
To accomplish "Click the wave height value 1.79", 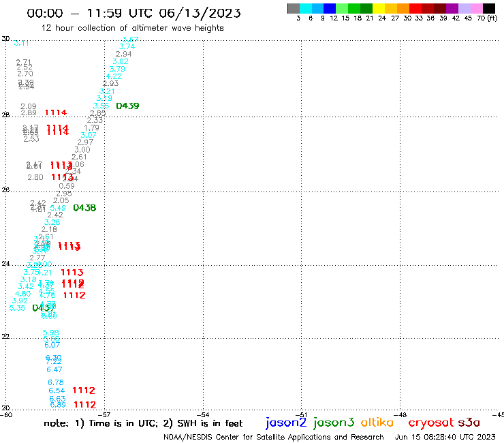I will [92, 127].
